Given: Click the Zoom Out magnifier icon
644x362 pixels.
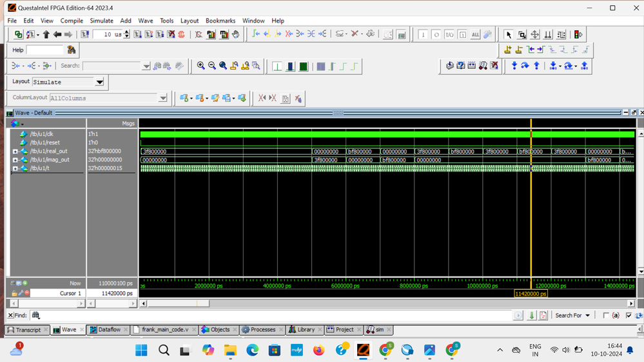Looking at the screenshot, I should click(212, 66).
